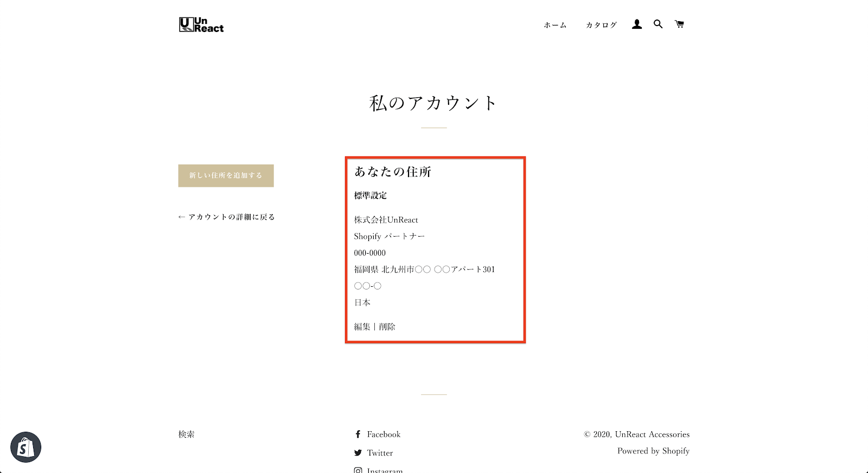Click the Shopify bag badge icon
Screen dimensions: 868x473
coord(25,447)
